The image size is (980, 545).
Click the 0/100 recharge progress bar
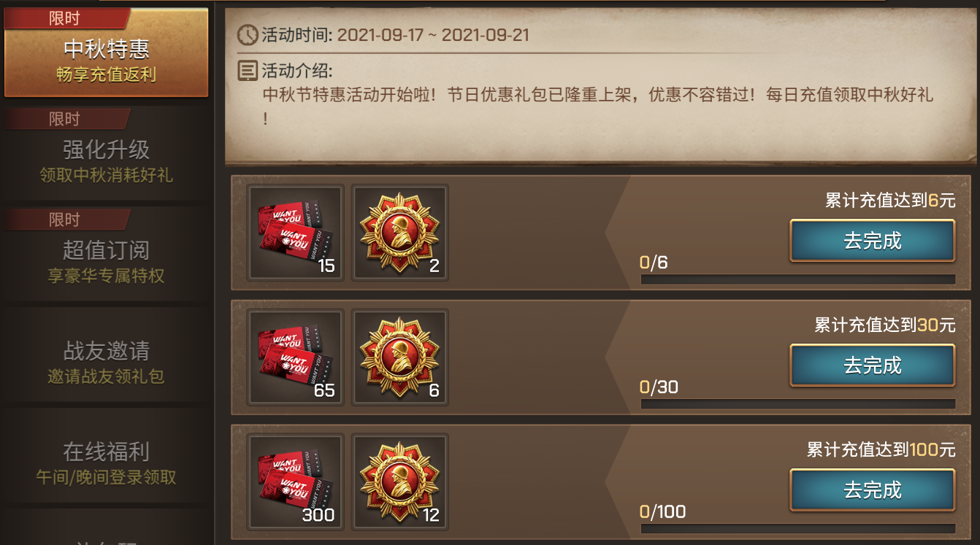click(798, 528)
